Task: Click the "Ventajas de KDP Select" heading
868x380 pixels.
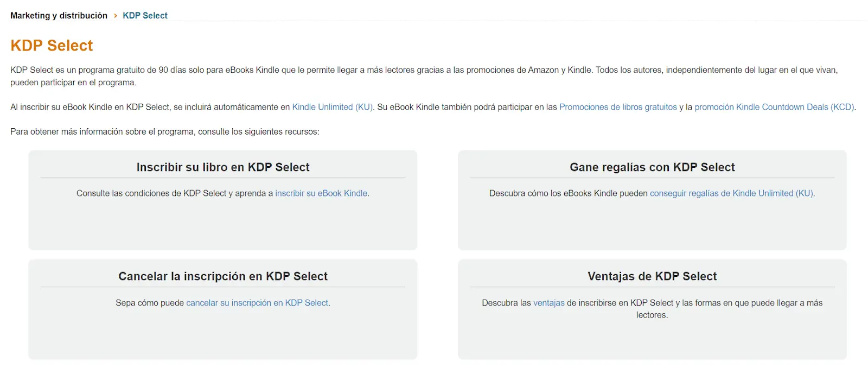Action: [652, 276]
